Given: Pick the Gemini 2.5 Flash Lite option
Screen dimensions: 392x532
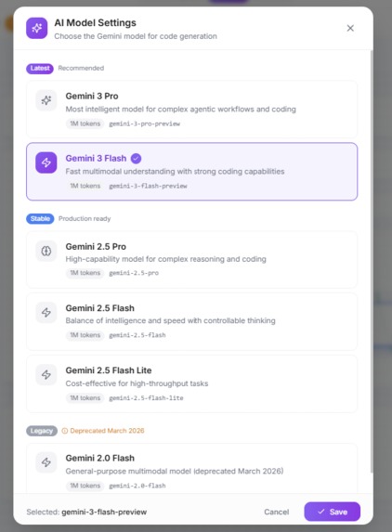Looking at the screenshot, I should 191,383.
